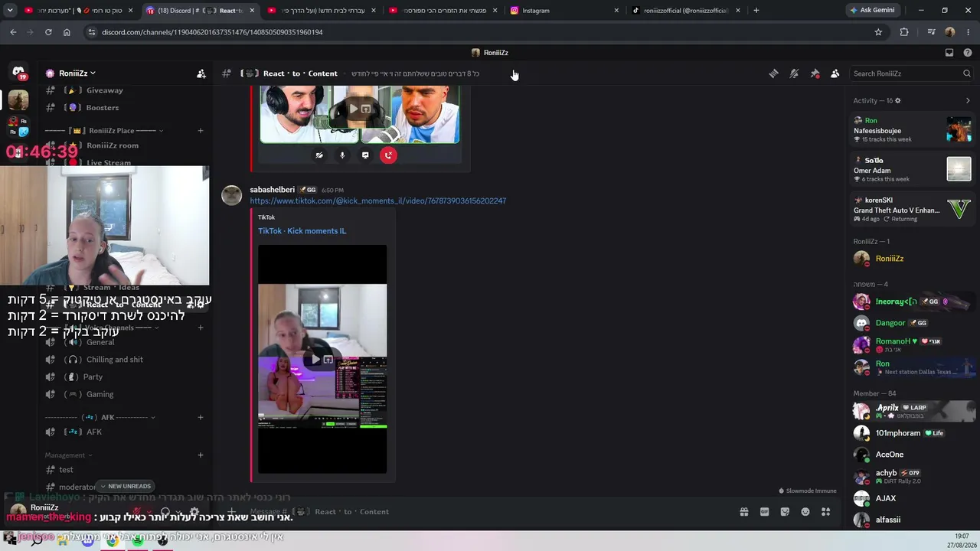Open GIF picker in message bar
The height and width of the screenshot is (551, 980).
coord(764,512)
